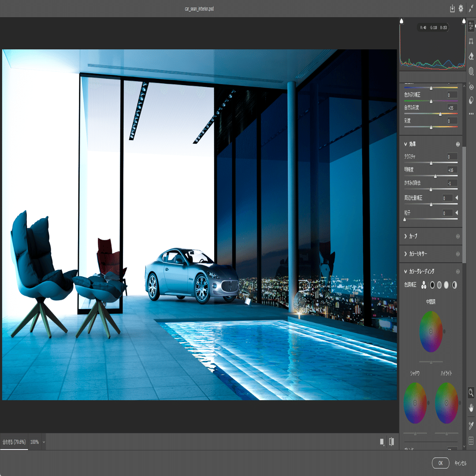Collapse the カラーグレーディング section
476x476 pixels.
tap(405, 271)
